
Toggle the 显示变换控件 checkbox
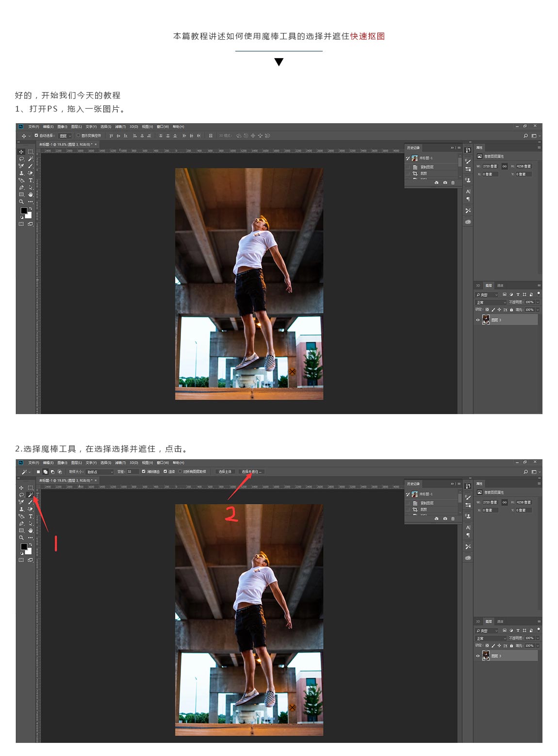(78, 136)
